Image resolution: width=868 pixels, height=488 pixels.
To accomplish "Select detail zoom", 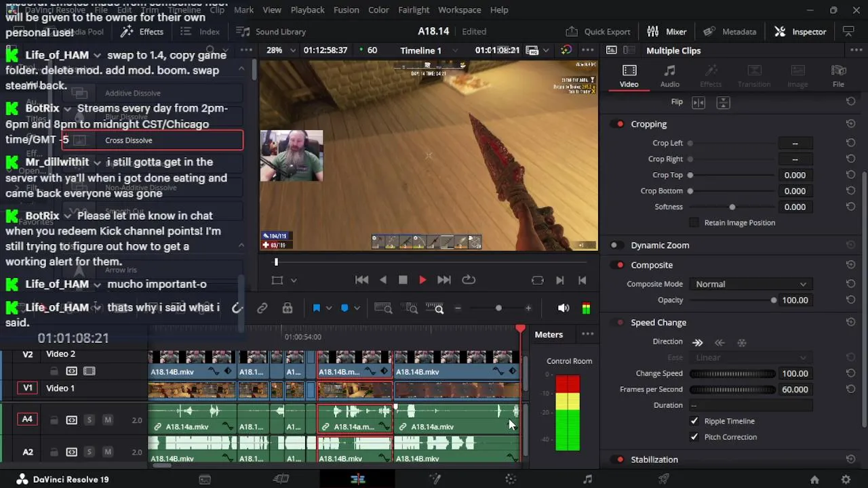I will [x=411, y=308].
